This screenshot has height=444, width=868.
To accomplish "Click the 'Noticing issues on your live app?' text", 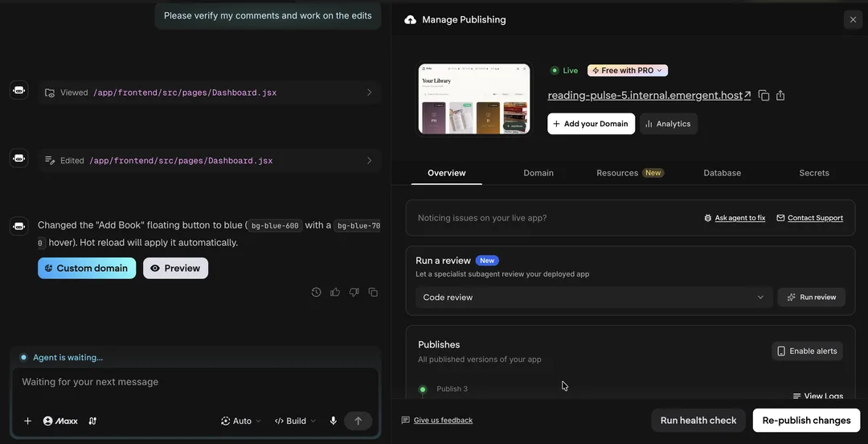I will [x=482, y=218].
